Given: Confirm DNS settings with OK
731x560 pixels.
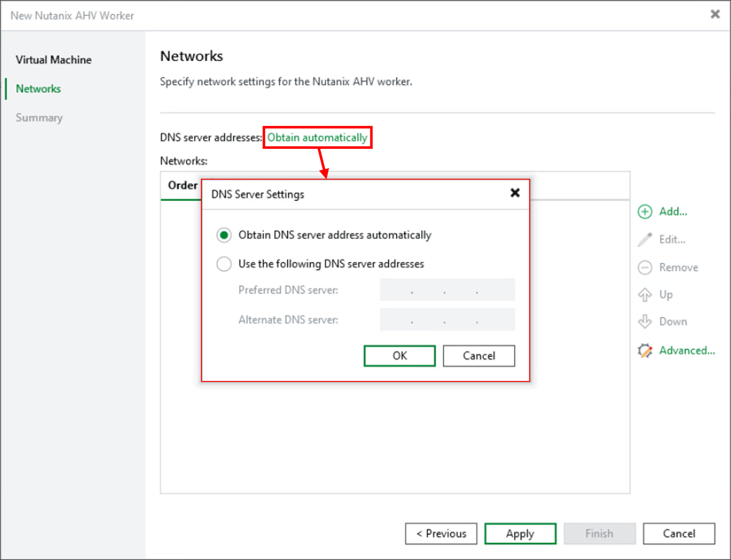Looking at the screenshot, I should (x=399, y=356).
